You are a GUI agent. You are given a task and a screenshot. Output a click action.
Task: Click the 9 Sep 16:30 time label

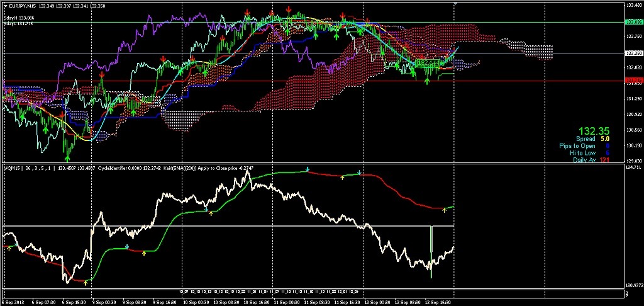[x=165, y=302]
